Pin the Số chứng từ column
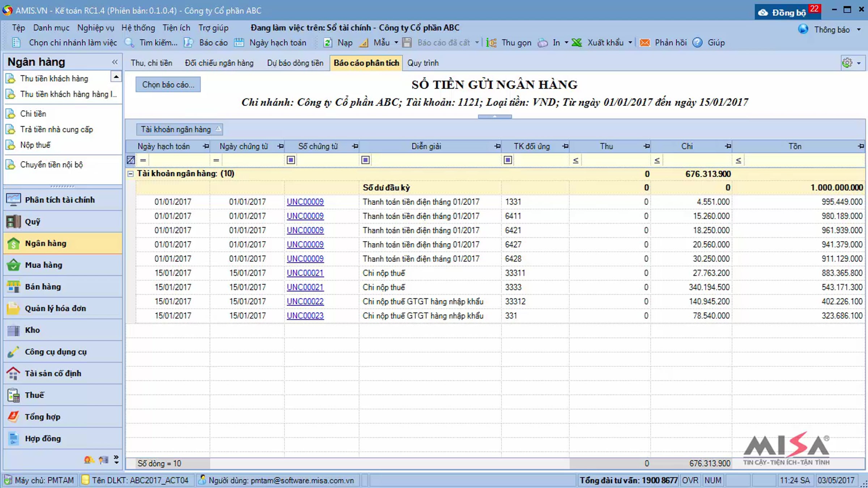This screenshot has height=488, width=868. 355,146
